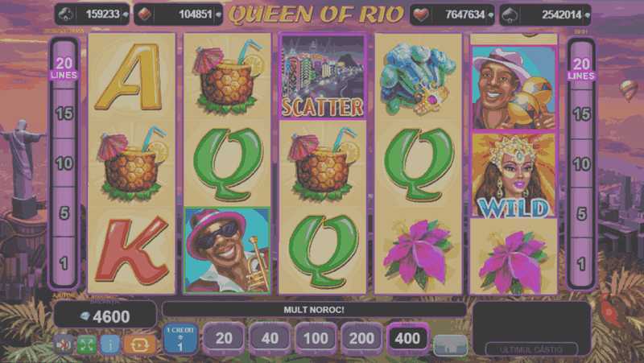Image resolution: width=644 pixels, height=363 pixels.
Task: Select 5 on the right lines bar
Action: (581, 213)
